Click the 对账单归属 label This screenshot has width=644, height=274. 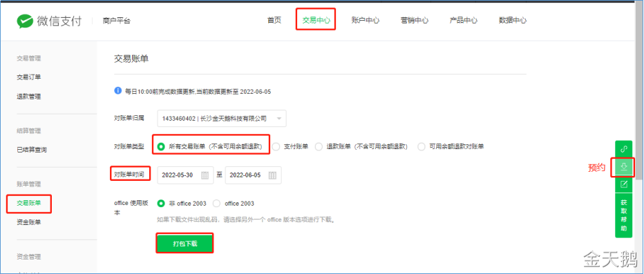coord(129,118)
